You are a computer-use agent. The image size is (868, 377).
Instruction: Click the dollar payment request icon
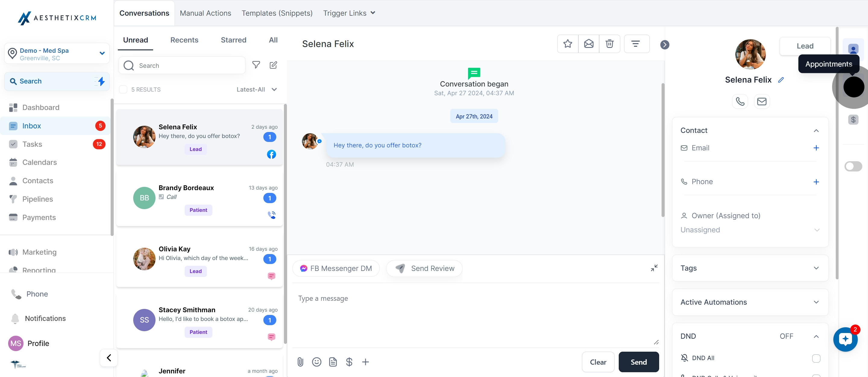[349, 362]
